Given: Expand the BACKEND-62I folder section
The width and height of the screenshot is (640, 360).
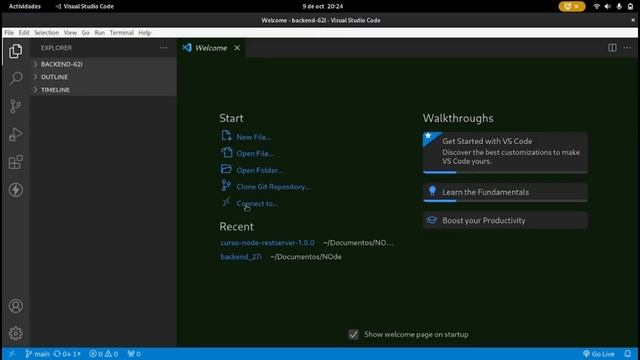Looking at the screenshot, I should [x=104, y=64].
